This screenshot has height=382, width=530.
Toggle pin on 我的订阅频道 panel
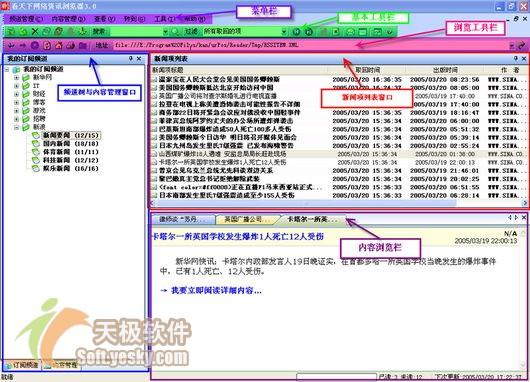click(x=131, y=58)
